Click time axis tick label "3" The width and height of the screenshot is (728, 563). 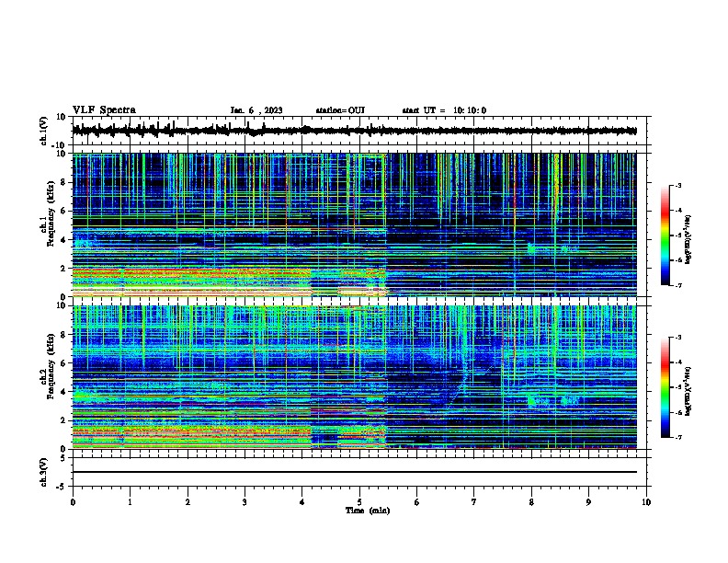[245, 502]
